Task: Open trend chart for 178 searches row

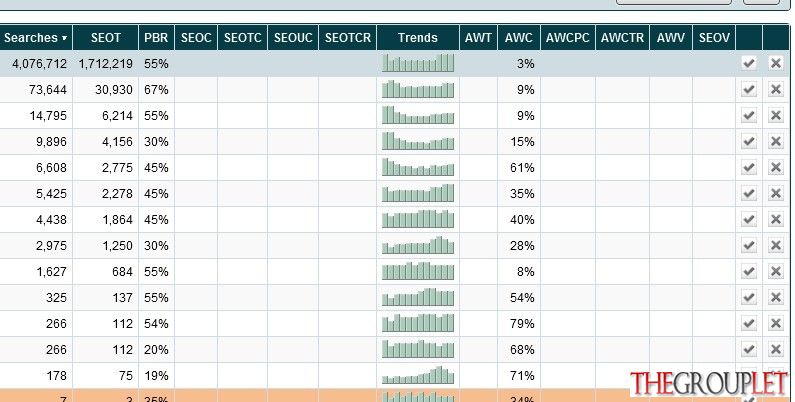Action: 418,375
